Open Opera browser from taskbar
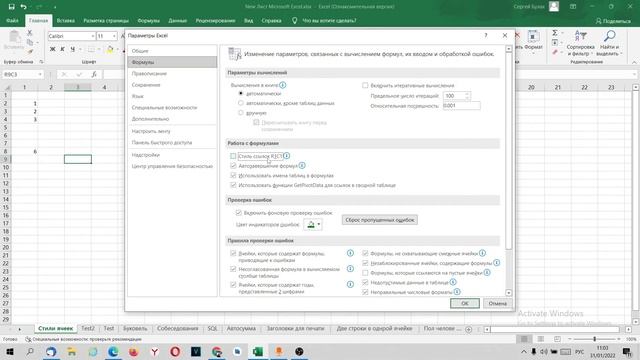Image resolution: width=640 pixels, height=360 pixels. click(175, 351)
